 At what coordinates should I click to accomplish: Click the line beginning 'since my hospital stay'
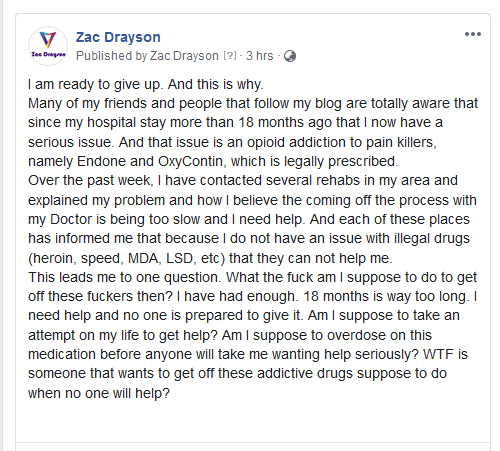pyautogui.click(x=235, y=123)
